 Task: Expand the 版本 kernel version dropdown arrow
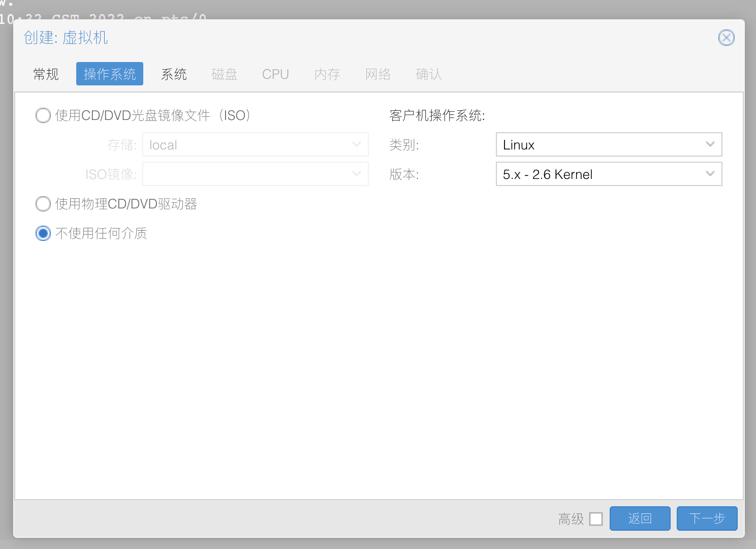pyautogui.click(x=710, y=174)
